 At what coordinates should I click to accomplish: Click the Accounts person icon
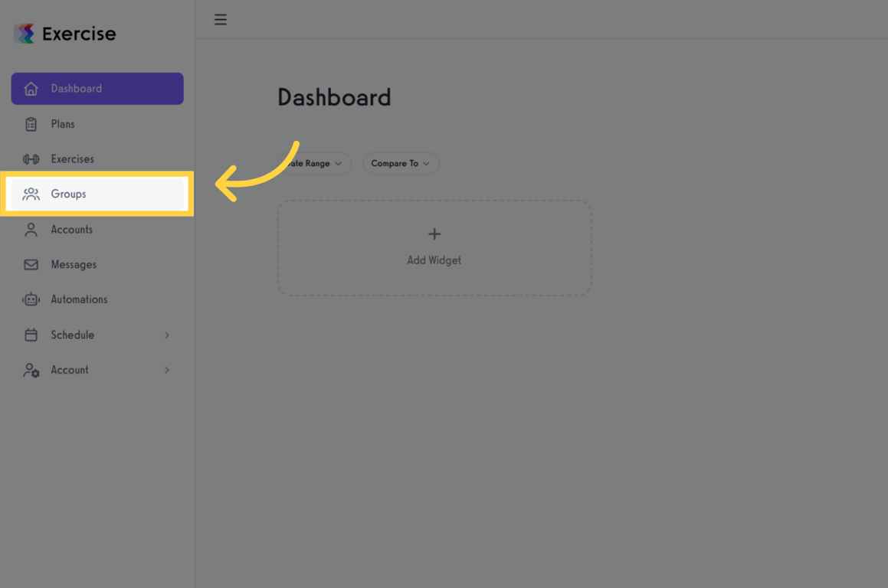click(x=31, y=229)
